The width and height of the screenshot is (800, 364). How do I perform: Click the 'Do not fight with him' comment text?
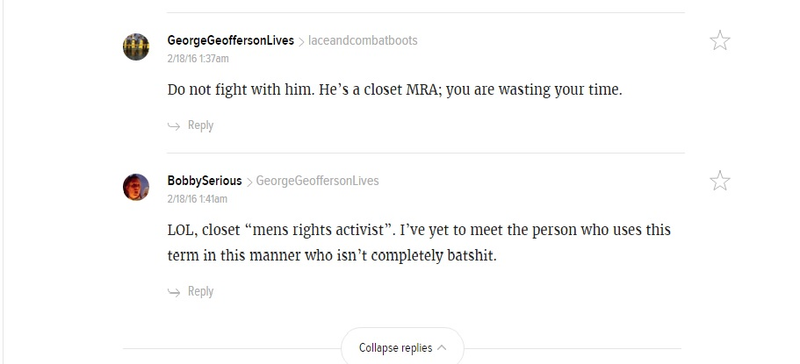point(395,90)
